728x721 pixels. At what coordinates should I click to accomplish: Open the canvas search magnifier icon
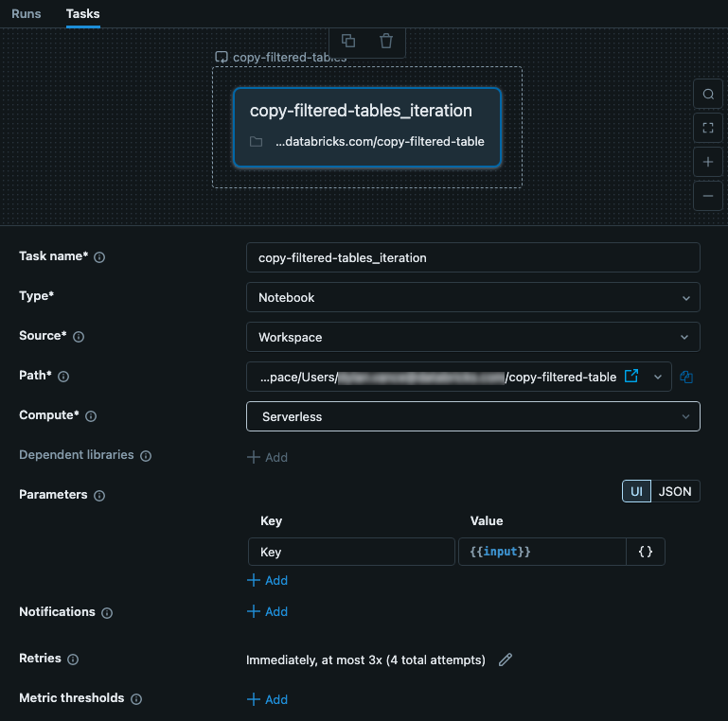707,95
